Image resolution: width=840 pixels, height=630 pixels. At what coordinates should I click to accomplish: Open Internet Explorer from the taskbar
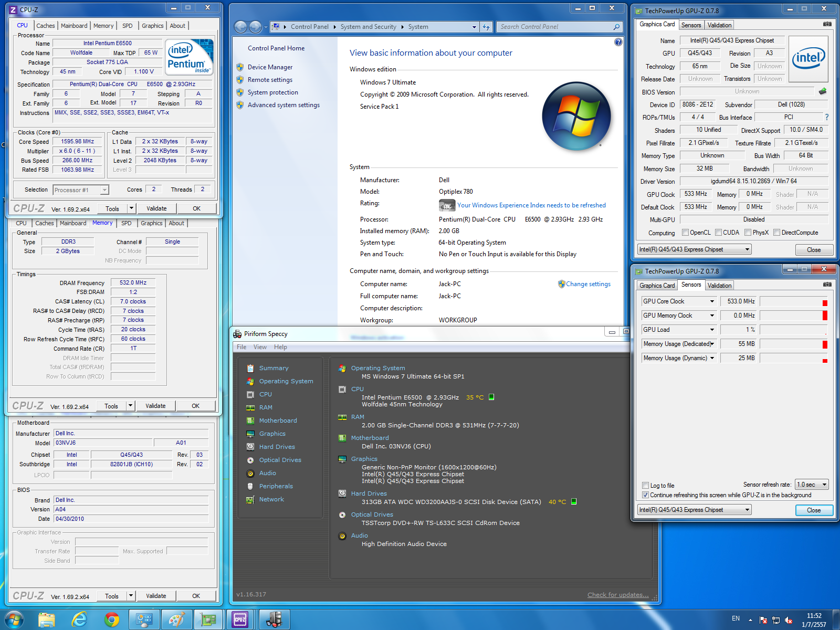(x=79, y=619)
